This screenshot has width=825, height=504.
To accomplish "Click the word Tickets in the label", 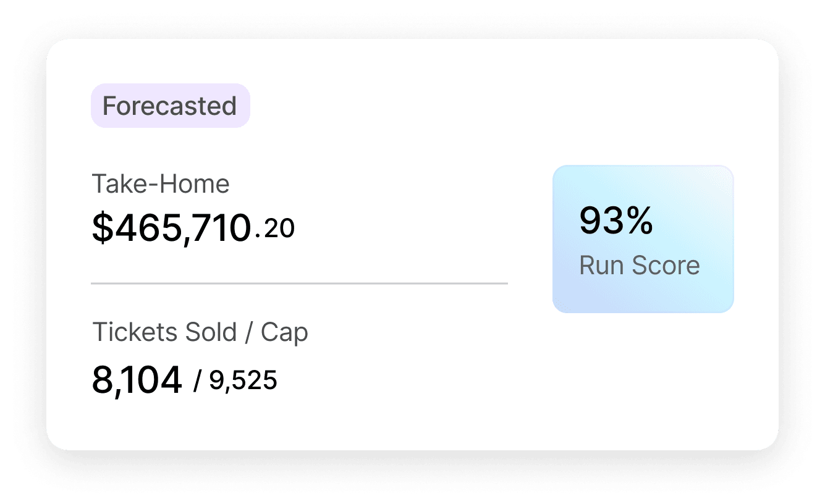I will point(126,332).
